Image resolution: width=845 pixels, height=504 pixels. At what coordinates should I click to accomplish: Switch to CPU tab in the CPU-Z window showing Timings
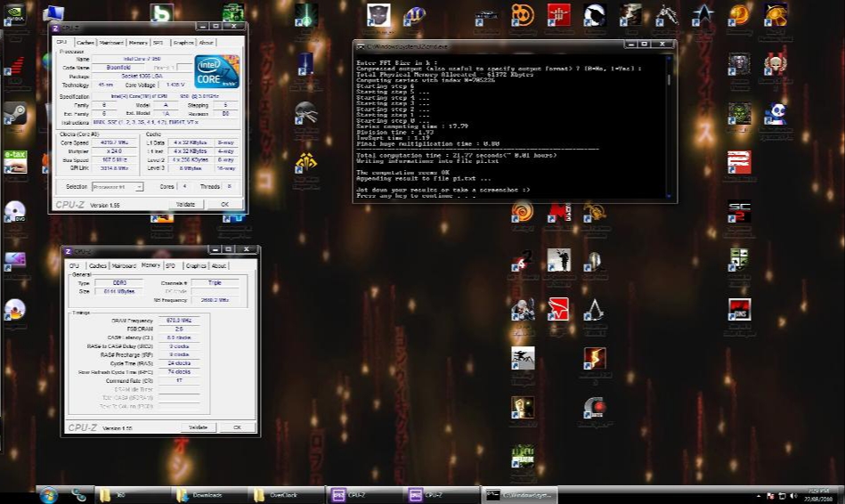[x=75, y=265]
